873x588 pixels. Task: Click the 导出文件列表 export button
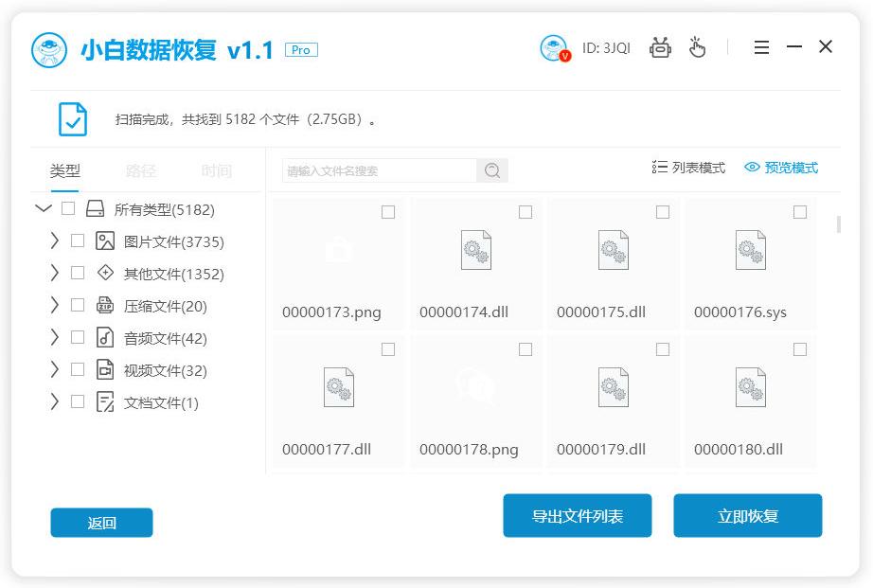point(578,515)
